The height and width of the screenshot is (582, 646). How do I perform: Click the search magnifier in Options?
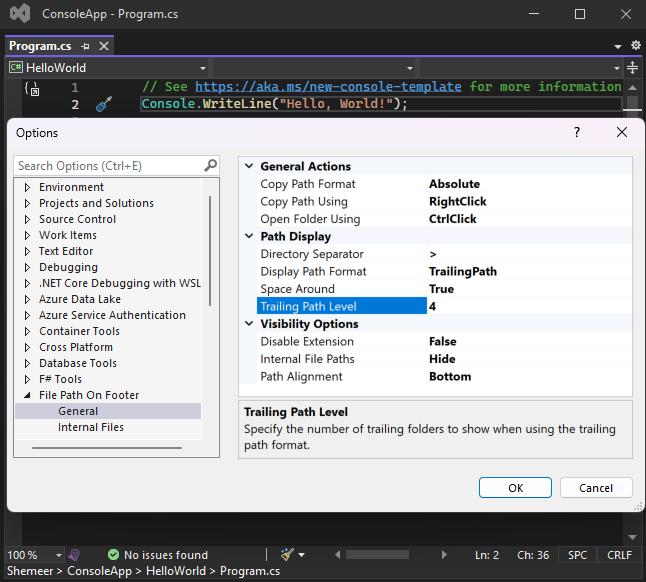210,166
